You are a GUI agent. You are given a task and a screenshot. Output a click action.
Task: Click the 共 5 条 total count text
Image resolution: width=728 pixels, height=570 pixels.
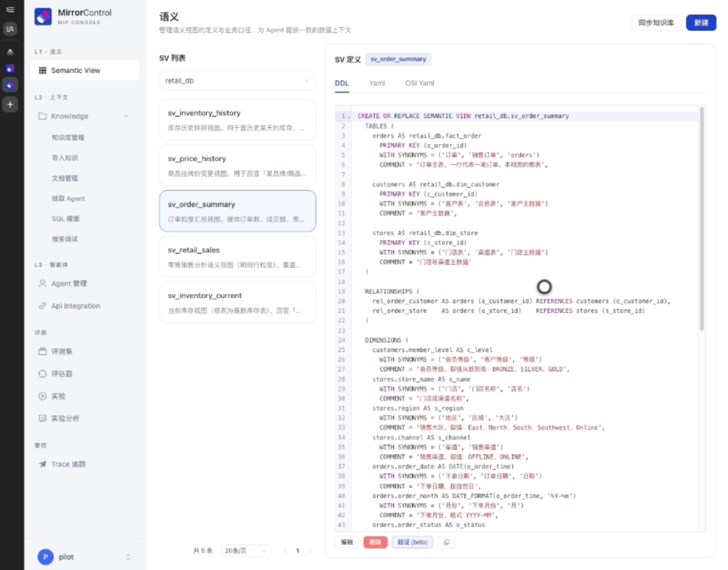coord(202,551)
